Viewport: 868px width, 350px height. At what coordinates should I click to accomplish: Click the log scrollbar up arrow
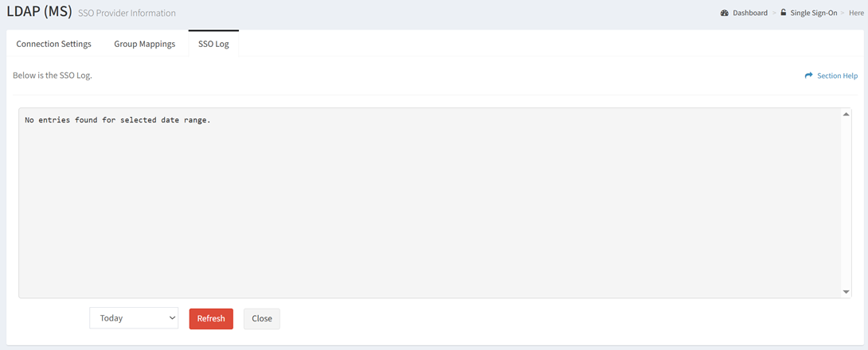(846, 114)
